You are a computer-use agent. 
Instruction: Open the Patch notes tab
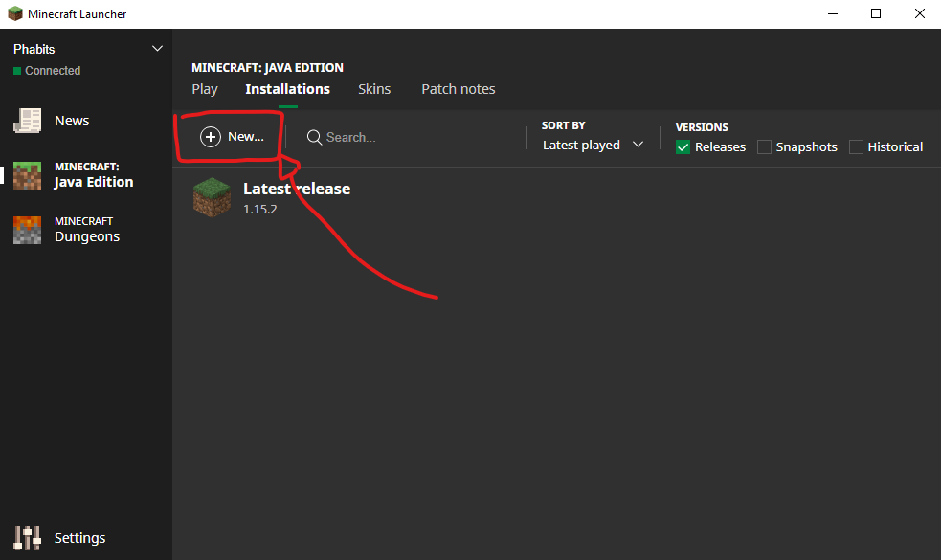[x=458, y=89]
